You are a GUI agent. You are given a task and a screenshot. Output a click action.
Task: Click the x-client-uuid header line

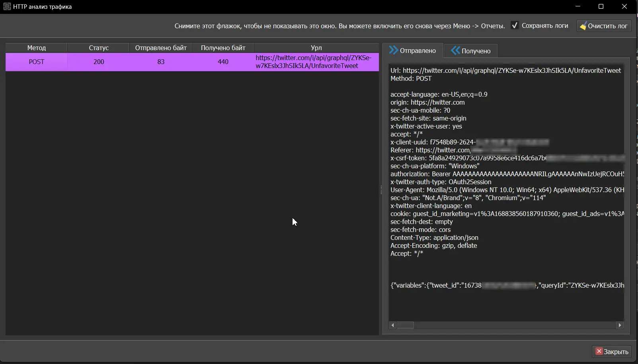(x=470, y=142)
